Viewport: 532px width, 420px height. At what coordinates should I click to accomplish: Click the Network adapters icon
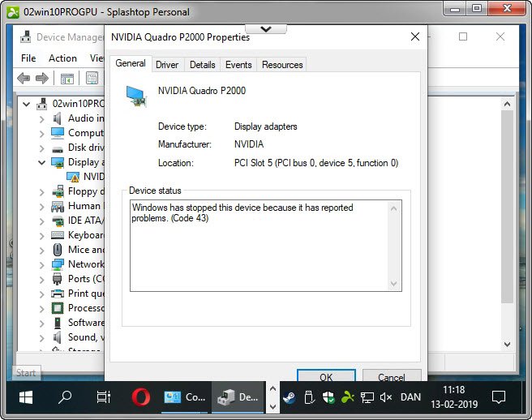click(58, 264)
